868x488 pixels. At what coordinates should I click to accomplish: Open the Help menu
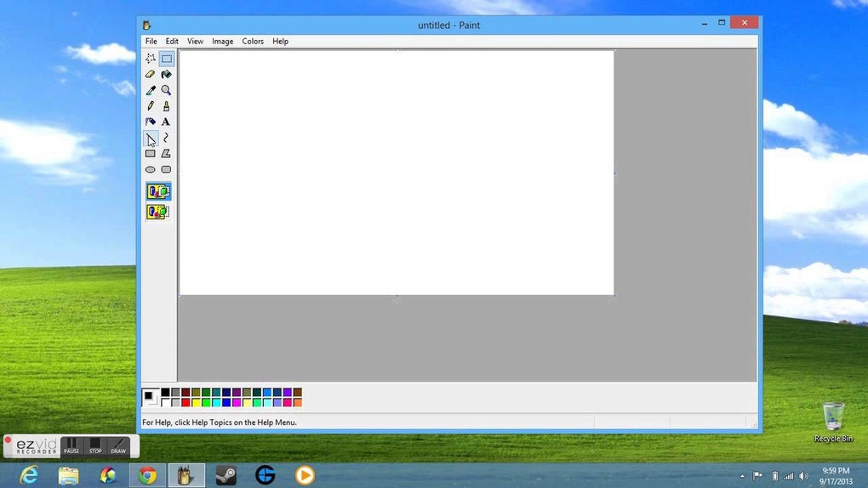[x=280, y=41]
